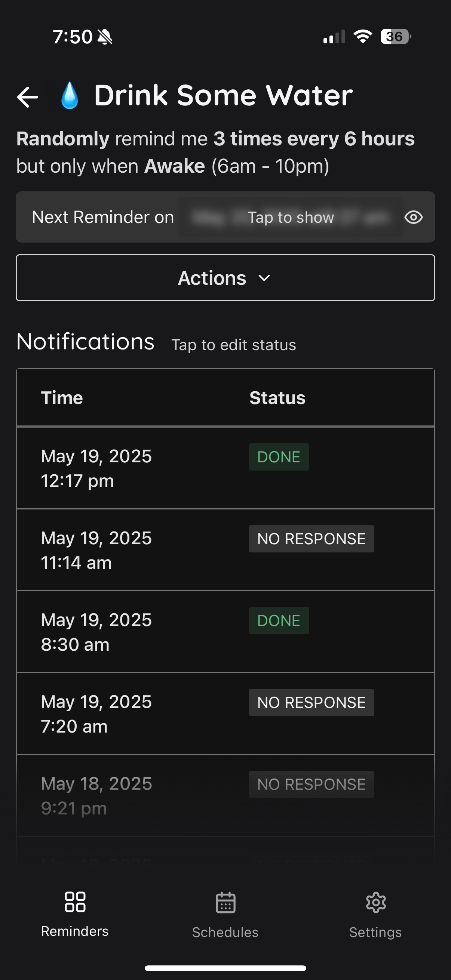
Task: Tap the Reminders grid icon
Action: pyautogui.click(x=75, y=902)
